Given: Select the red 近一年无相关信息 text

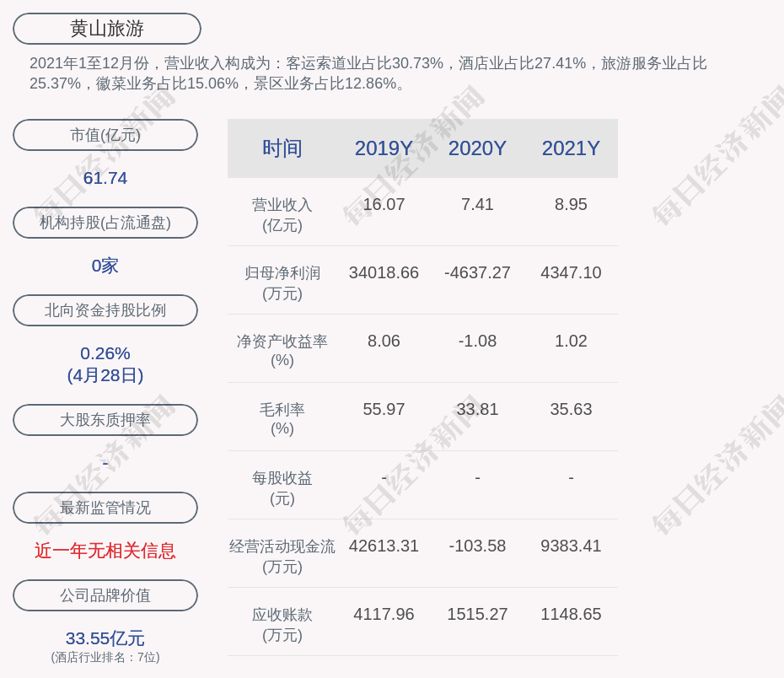Looking at the screenshot, I should point(105,551).
